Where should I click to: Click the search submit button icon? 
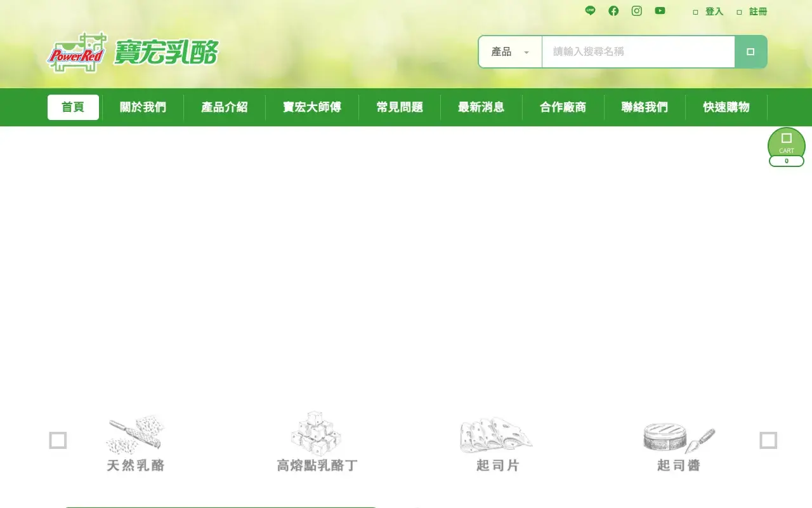(750, 51)
